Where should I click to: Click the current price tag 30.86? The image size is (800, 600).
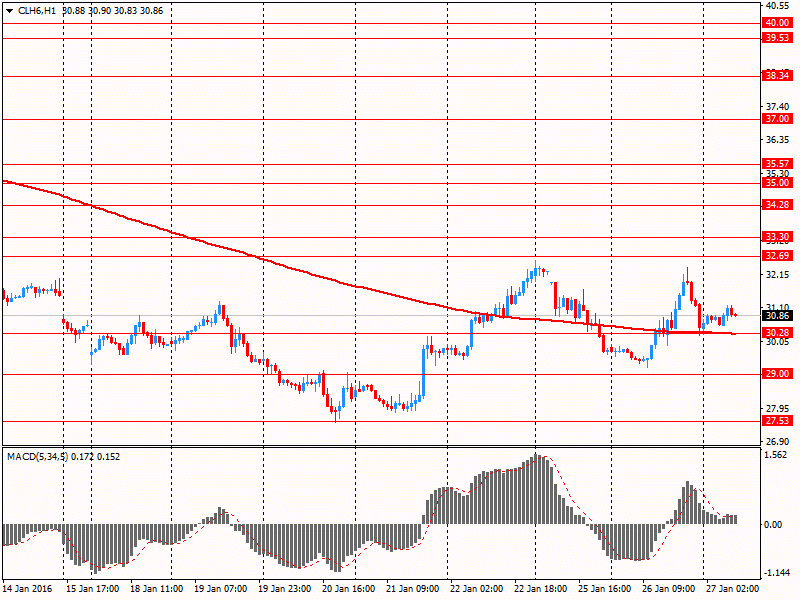[777, 316]
